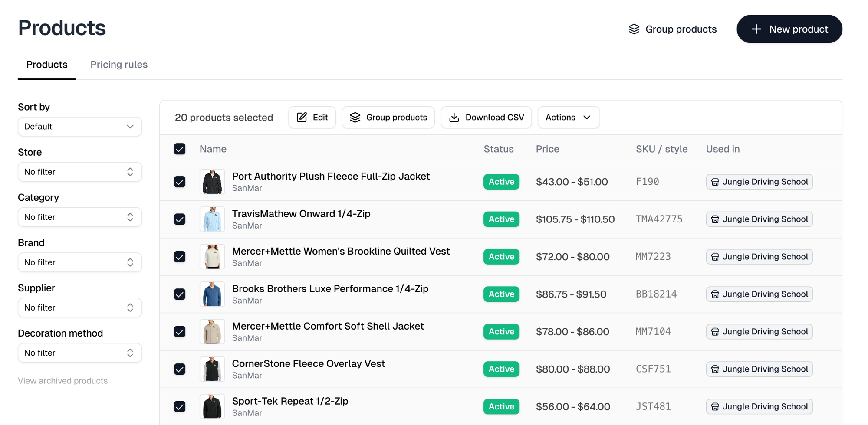This screenshot has width=868, height=425.
Task: Click the SKU / style column header
Action: click(x=662, y=149)
